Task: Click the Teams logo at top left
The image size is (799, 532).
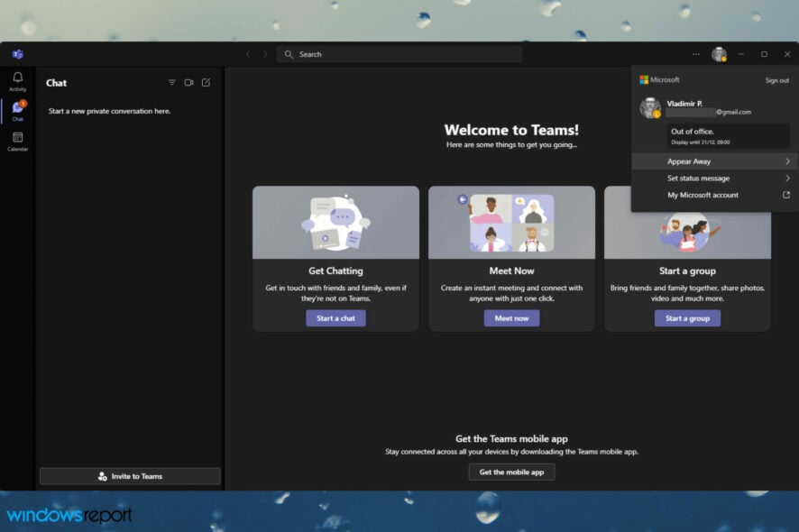Action: (x=18, y=54)
